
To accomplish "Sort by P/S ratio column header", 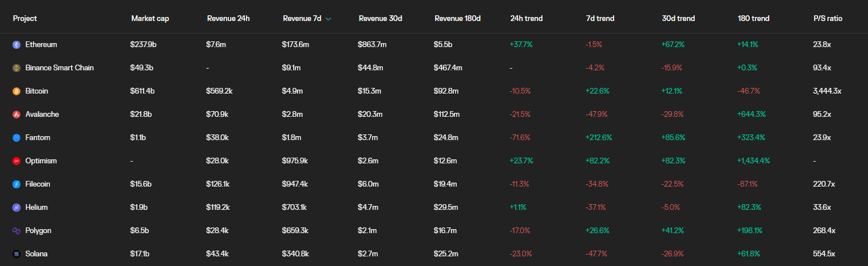I will (828, 18).
